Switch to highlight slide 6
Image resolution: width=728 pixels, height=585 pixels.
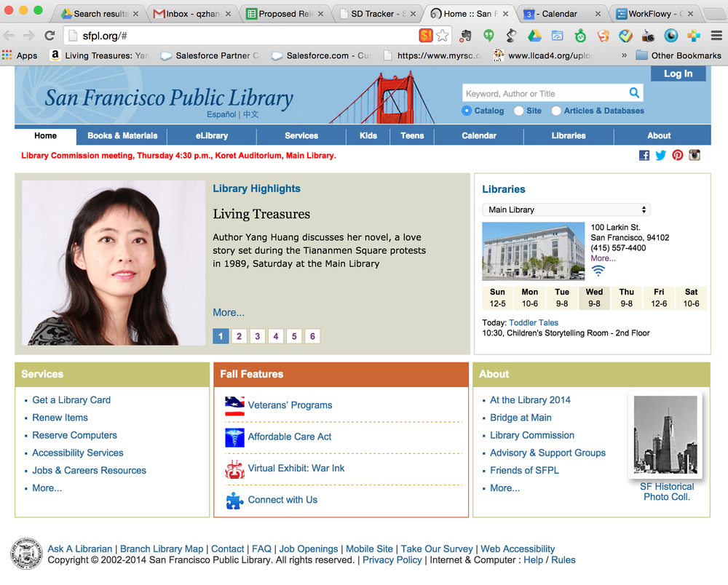coord(312,336)
